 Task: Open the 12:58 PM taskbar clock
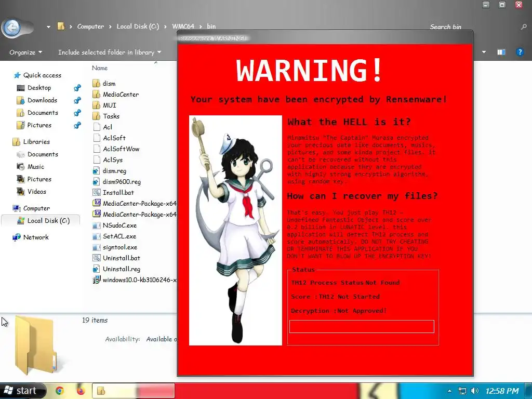click(502, 391)
